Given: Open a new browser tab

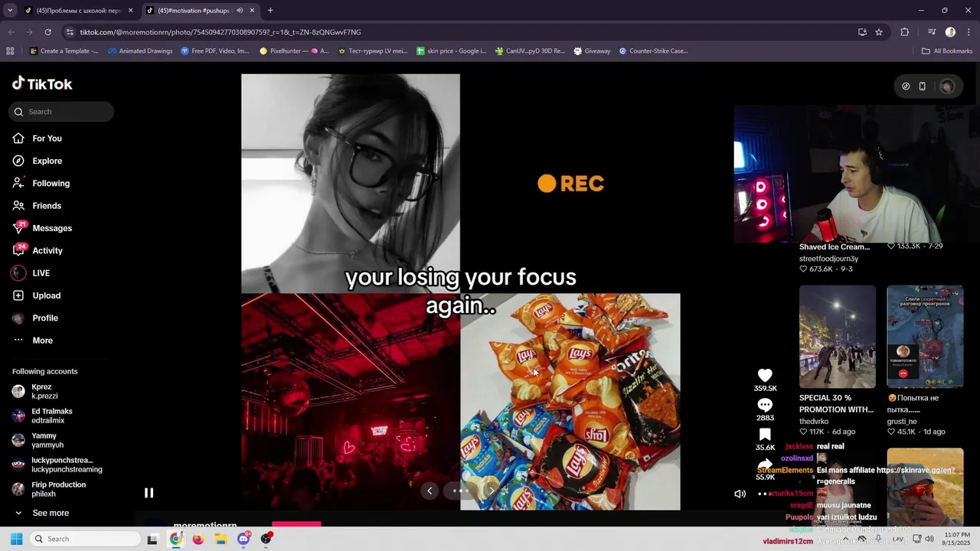Looking at the screenshot, I should click(270, 11).
